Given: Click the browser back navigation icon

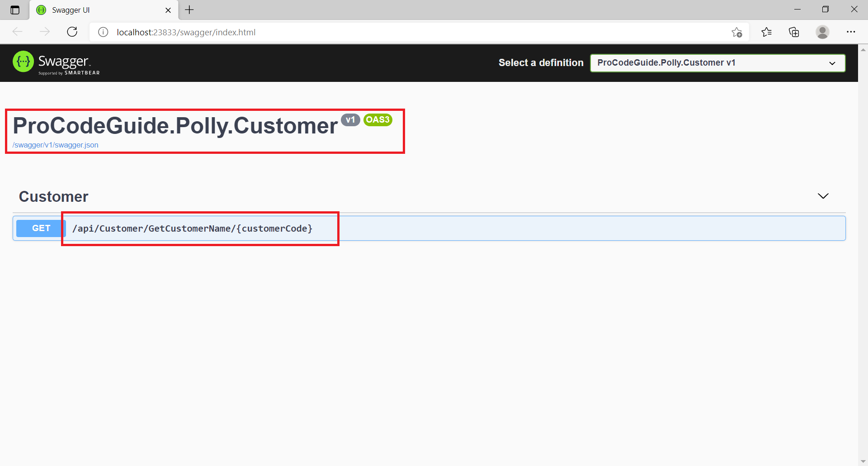Looking at the screenshot, I should (x=18, y=32).
